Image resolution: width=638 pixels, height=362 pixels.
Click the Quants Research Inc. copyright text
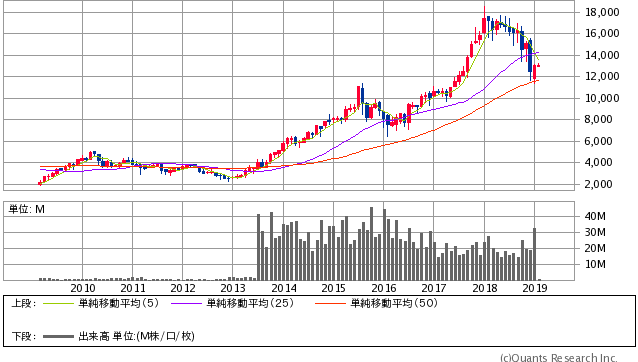[x=558, y=358]
